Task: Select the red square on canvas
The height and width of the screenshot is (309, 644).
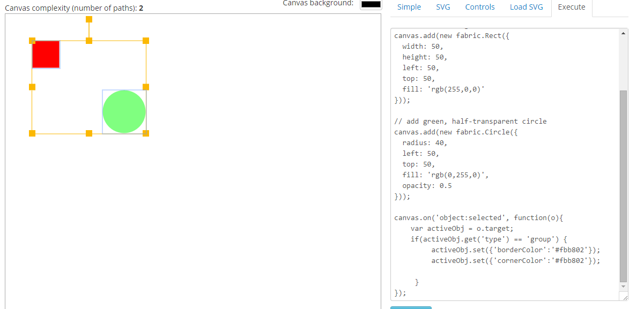Action: click(x=46, y=54)
